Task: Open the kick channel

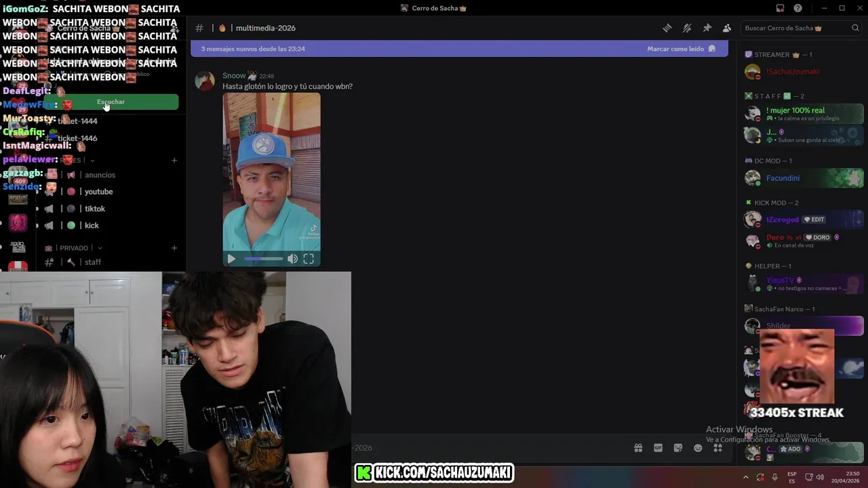Action: point(92,226)
